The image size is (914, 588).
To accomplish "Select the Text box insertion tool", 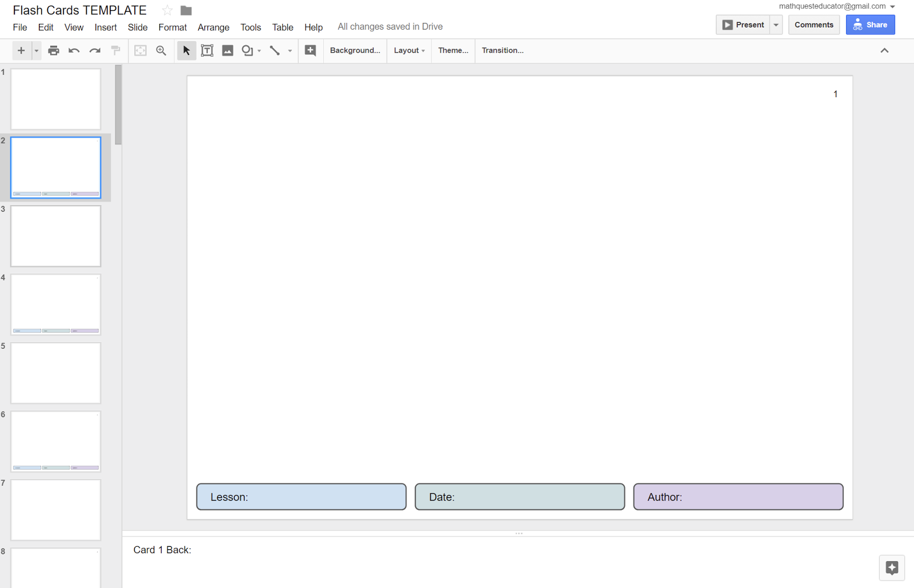I will pyautogui.click(x=206, y=50).
